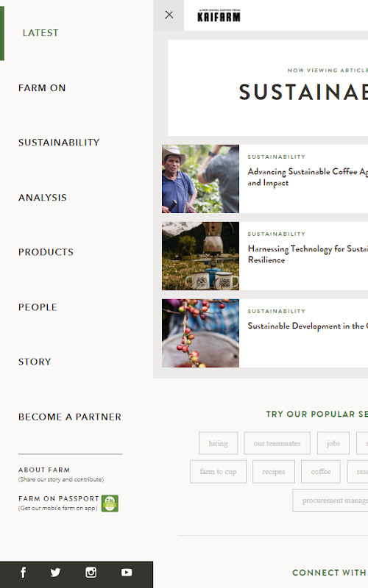
Task: Open Instagram social icon
Action: (91, 573)
